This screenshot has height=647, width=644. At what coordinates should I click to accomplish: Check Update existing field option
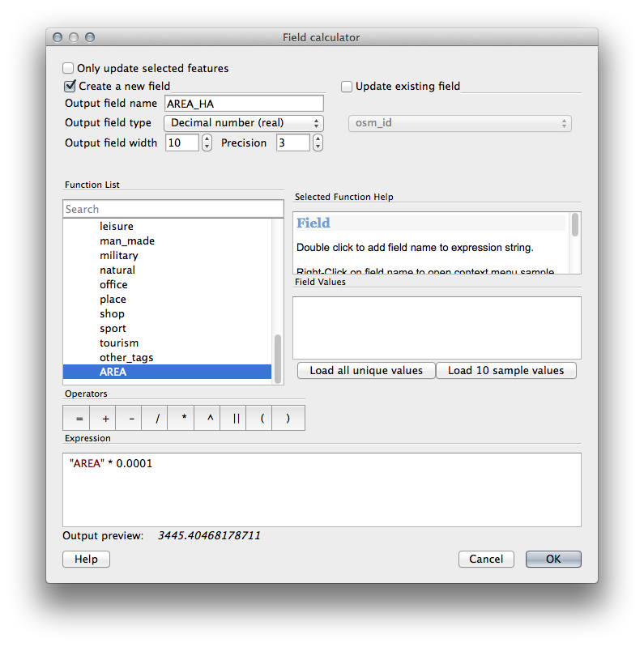[x=347, y=87]
